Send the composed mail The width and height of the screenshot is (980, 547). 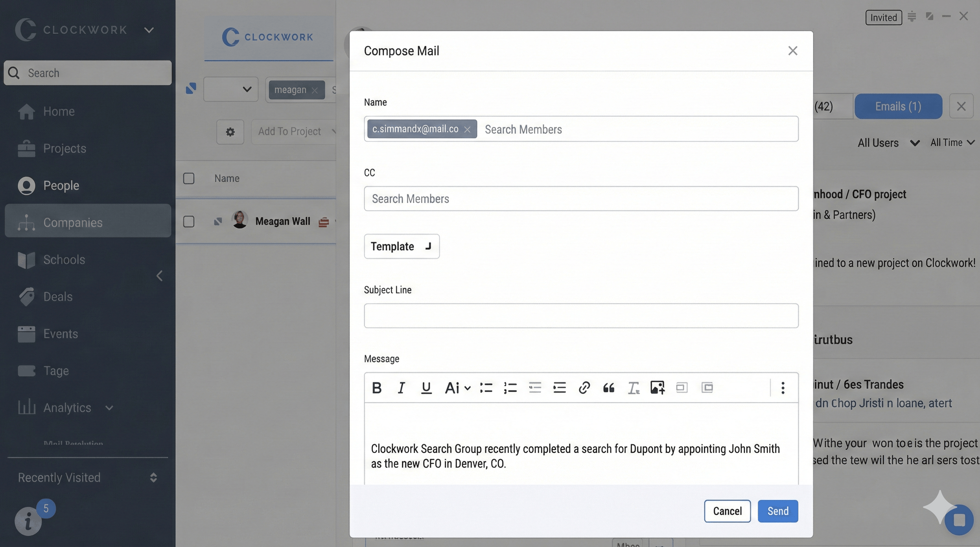tap(778, 511)
